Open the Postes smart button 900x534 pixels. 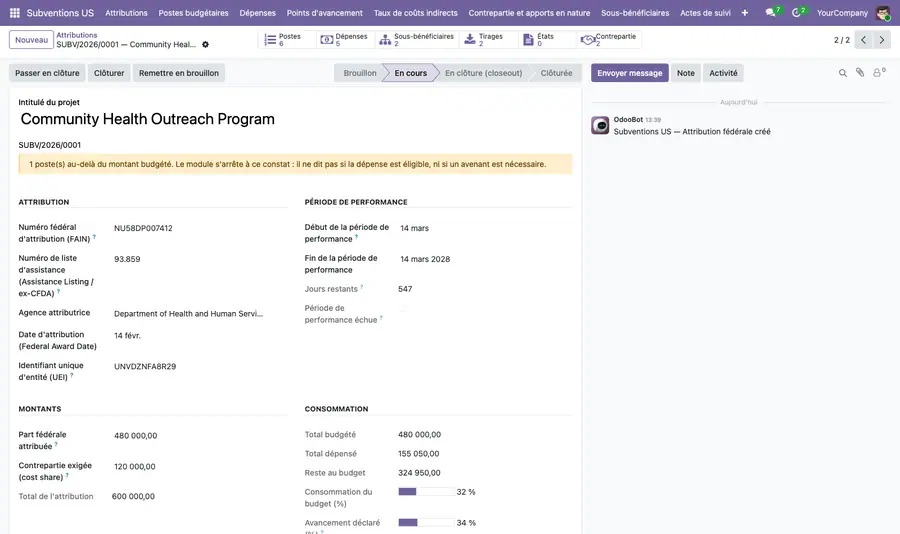pyautogui.click(x=286, y=40)
